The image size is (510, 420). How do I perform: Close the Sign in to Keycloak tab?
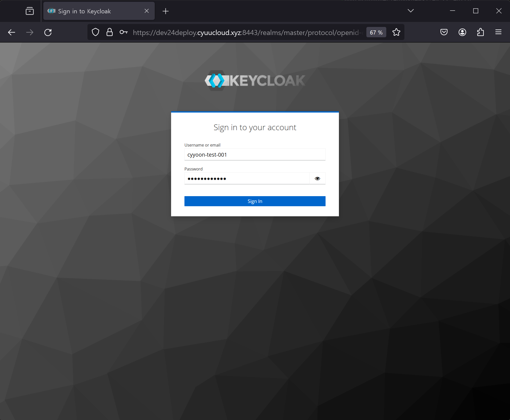[147, 11]
